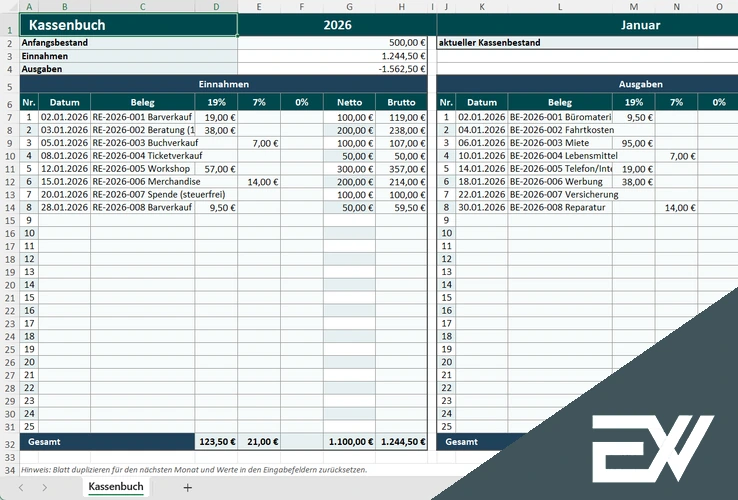
Task: Select row 5 header
Action: point(9,85)
